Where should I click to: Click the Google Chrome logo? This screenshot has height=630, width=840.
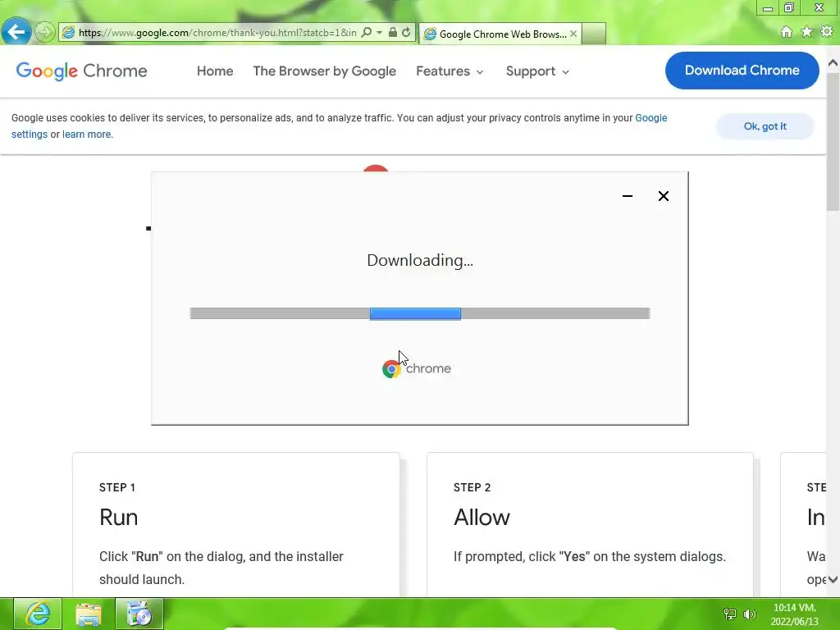click(x=81, y=71)
